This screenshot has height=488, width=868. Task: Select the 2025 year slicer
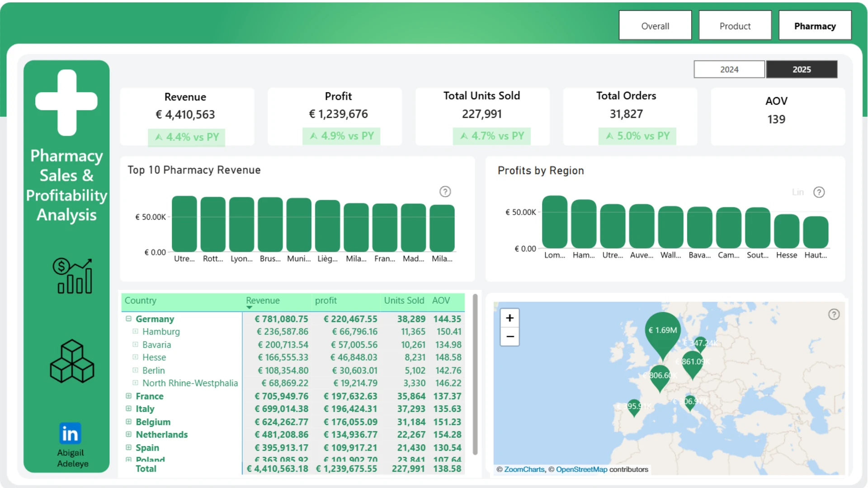click(x=802, y=69)
